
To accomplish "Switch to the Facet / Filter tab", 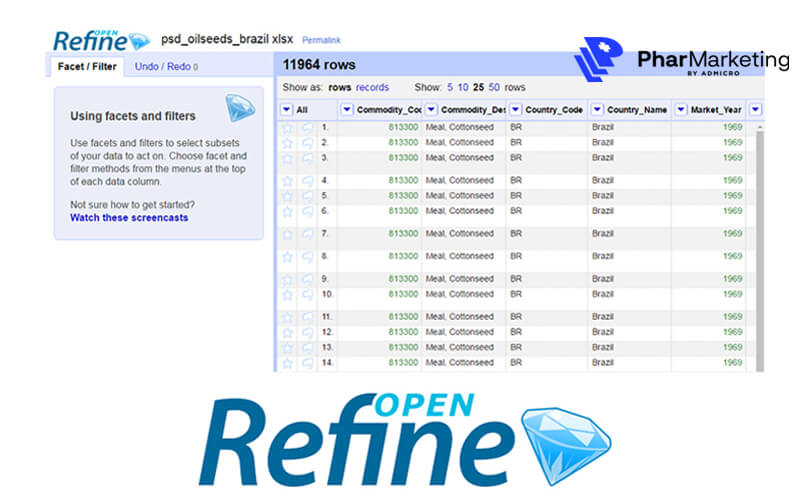I will 87,66.
